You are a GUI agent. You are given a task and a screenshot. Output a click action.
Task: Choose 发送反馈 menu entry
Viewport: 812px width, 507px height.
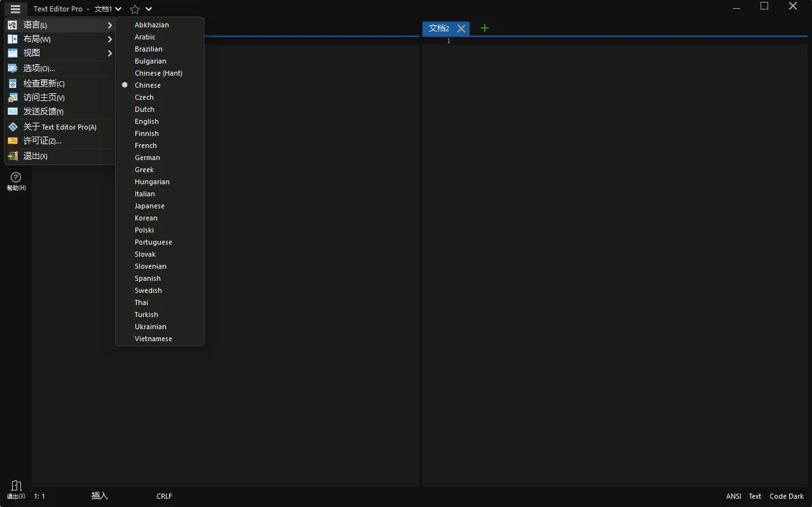[60, 111]
